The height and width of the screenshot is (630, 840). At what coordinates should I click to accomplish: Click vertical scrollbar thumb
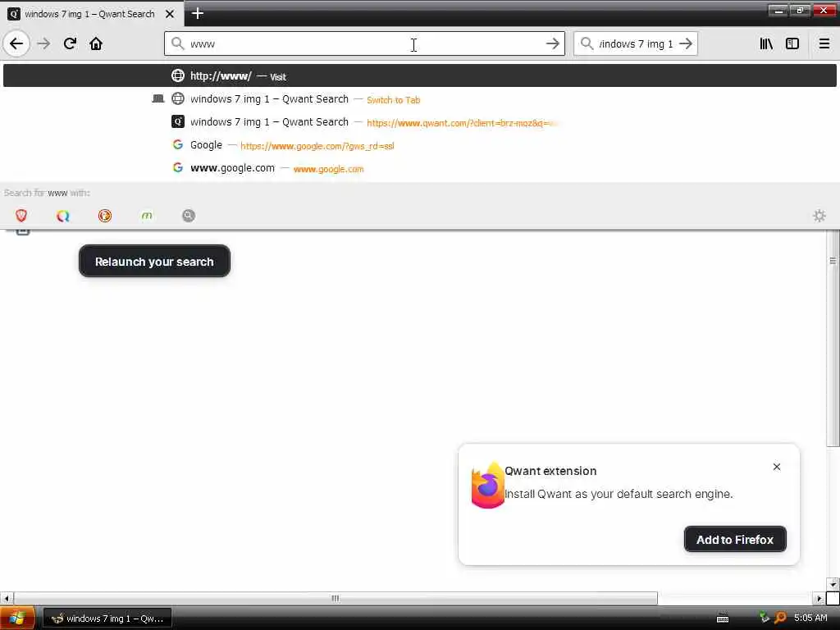(x=833, y=339)
